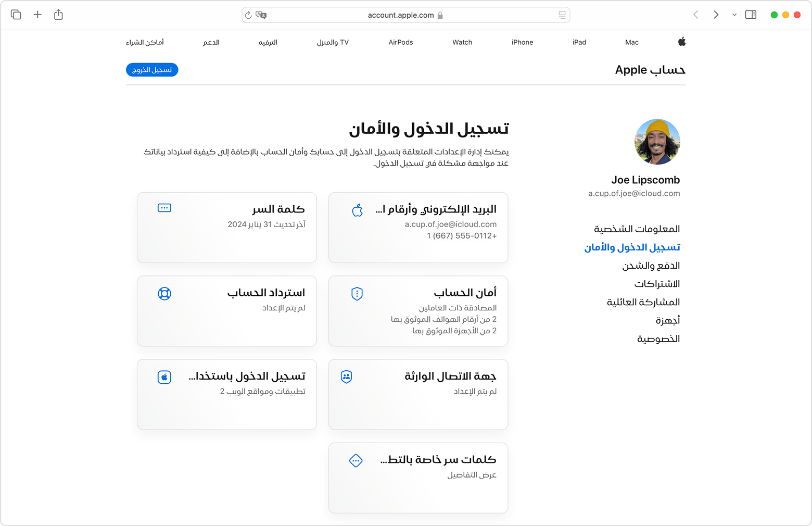The height and width of the screenshot is (526, 812).
Task: Reload the page with the refresh icon
Action: [x=248, y=15]
